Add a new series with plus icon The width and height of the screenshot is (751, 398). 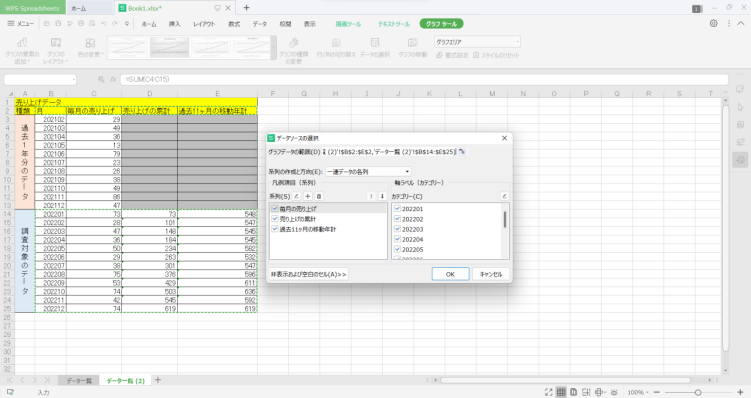click(x=307, y=196)
